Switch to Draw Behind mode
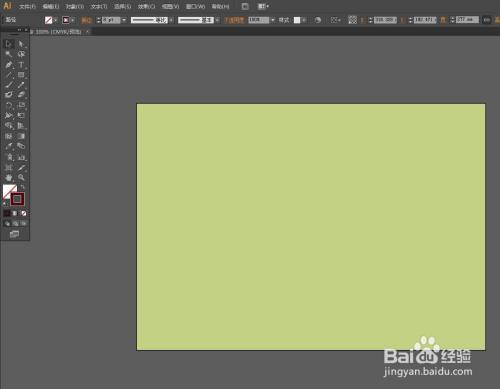Image resolution: width=500 pixels, height=389 pixels. (x=16, y=223)
